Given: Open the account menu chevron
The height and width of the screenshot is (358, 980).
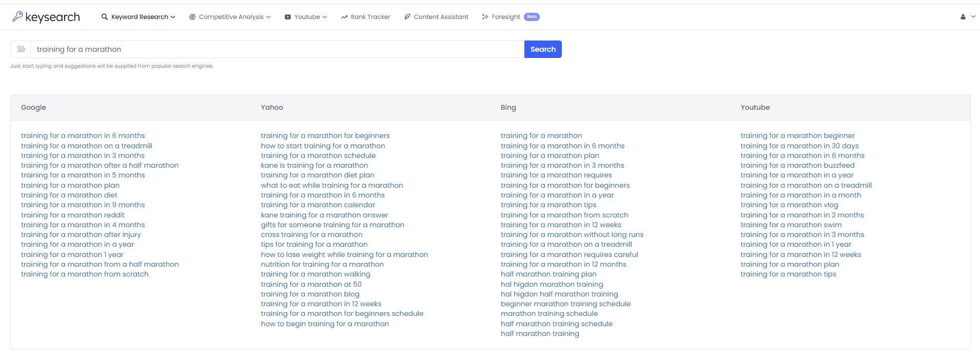Looking at the screenshot, I should (973, 17).
